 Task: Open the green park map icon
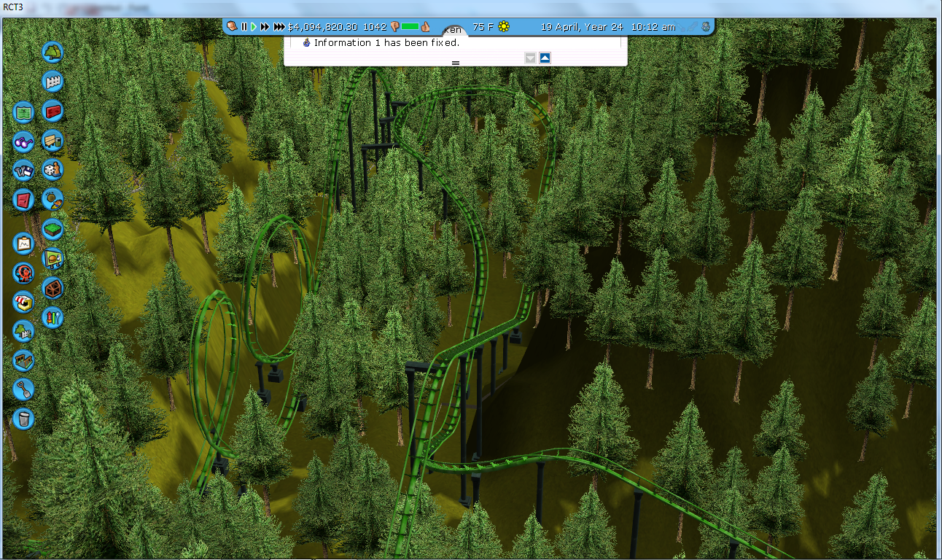coord(23,112)
